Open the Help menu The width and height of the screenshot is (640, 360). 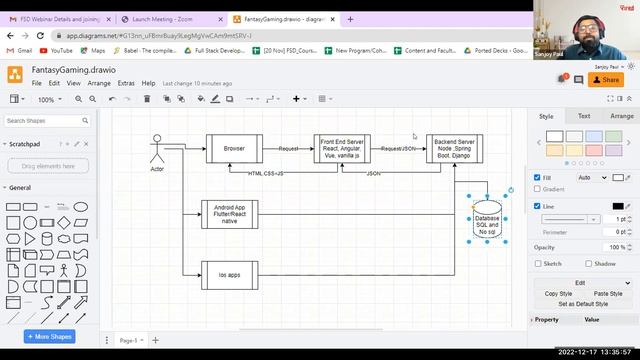pos(149,83)
